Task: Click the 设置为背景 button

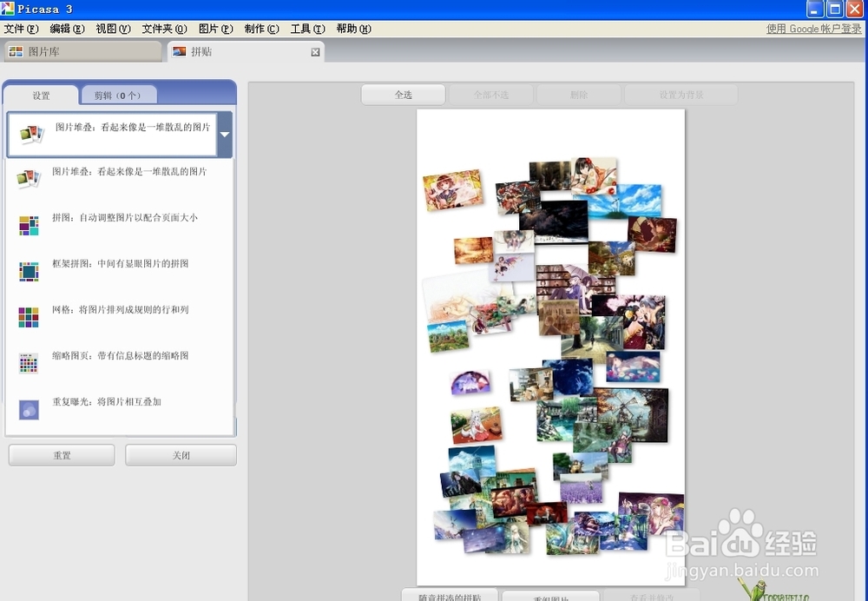Action: click(681, 95)
